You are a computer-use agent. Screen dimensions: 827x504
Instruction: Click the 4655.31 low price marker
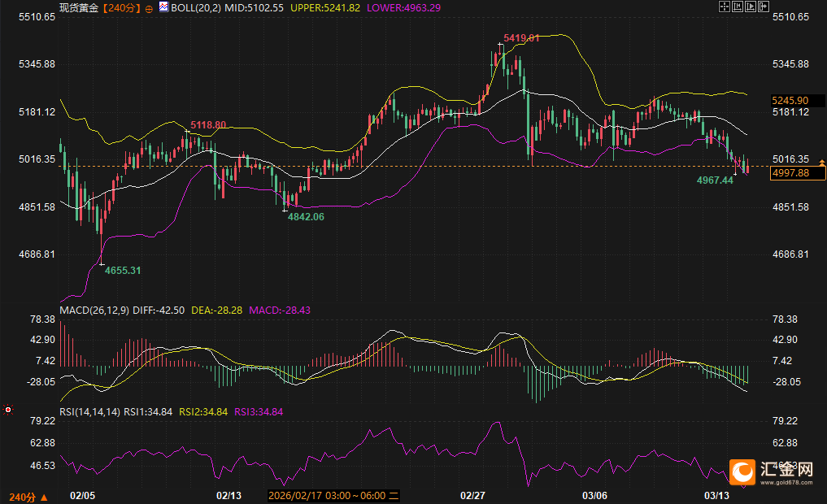(123, 270)
